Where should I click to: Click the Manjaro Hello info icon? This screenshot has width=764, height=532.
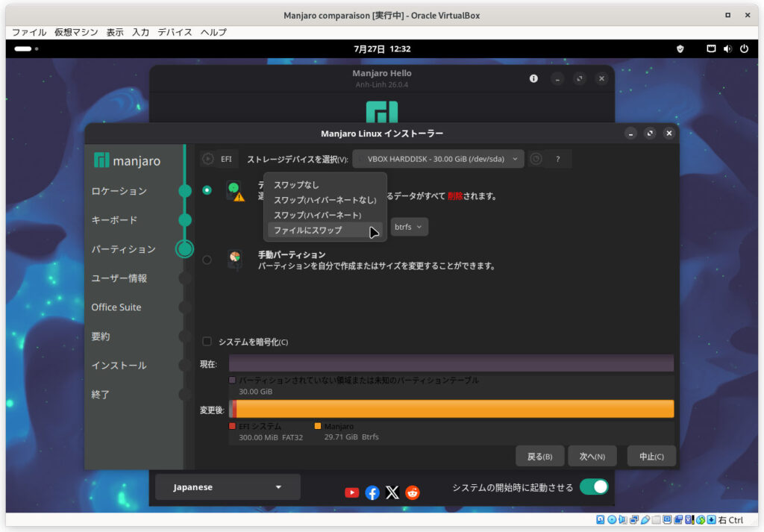click(x=533, y=78)
